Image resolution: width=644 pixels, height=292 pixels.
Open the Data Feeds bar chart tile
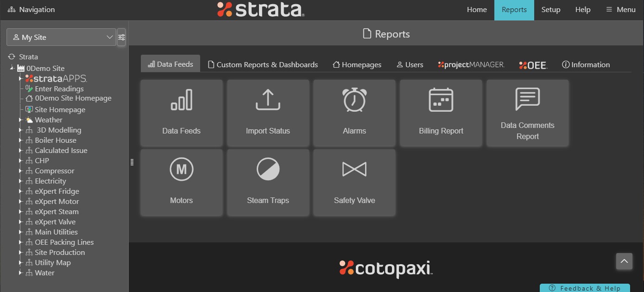coord(181,113)
